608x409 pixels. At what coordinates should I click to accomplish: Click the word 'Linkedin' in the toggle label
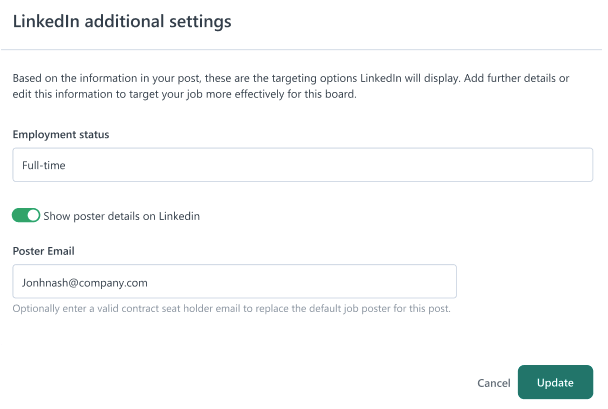pyautogui.click(x=179, y=216)
